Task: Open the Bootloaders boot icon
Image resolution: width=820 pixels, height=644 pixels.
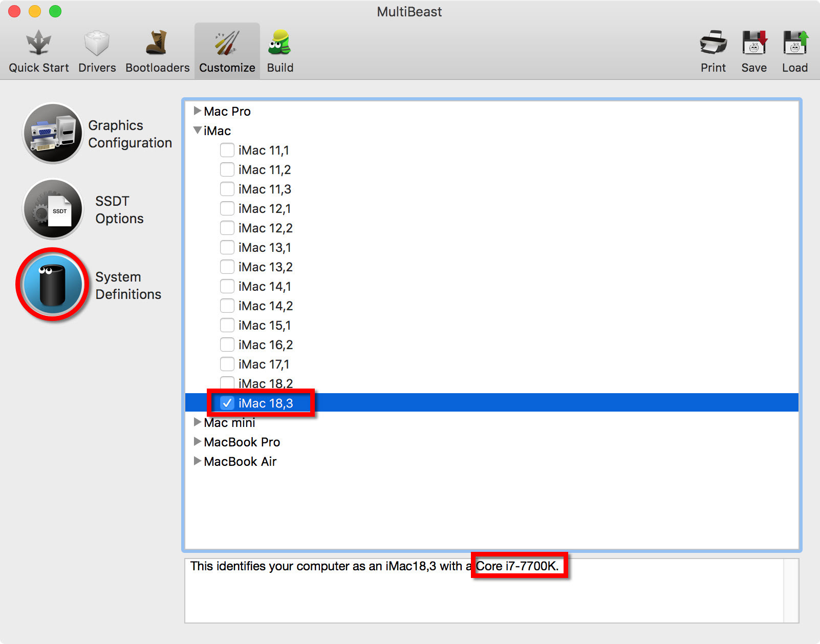Action: (157, 42)
